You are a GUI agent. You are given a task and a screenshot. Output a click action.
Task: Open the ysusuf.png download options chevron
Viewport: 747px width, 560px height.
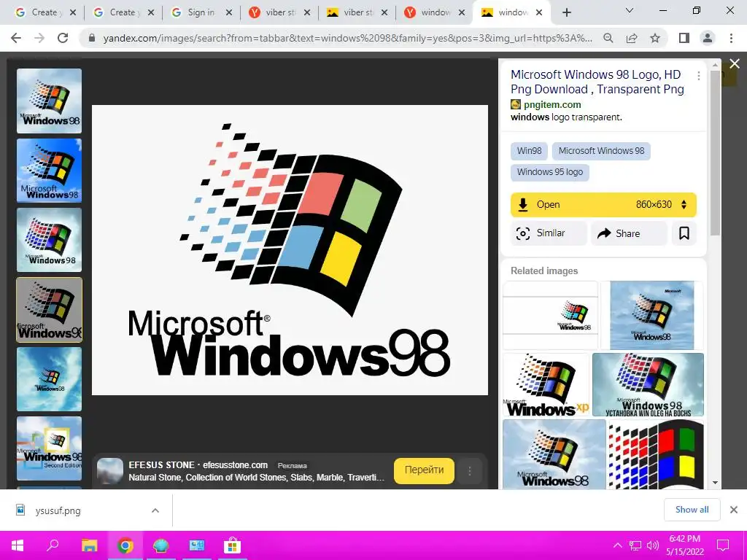pyautogui.click(x=155, y=510)
